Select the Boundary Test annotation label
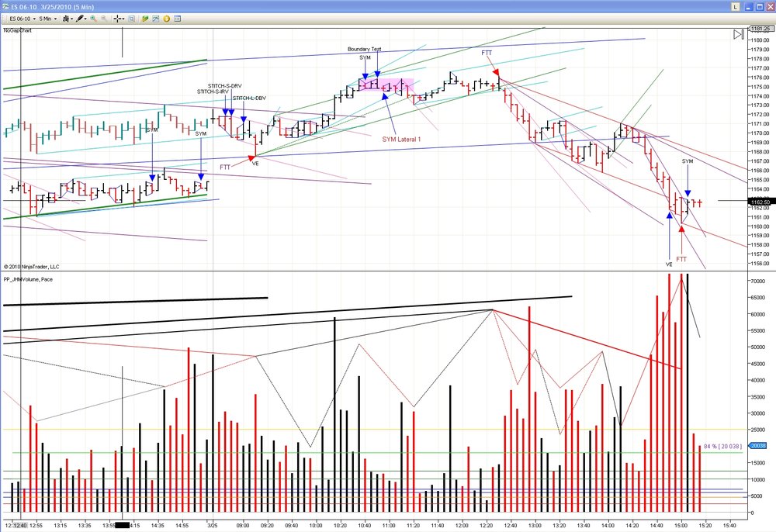 [x=365, y=49]
